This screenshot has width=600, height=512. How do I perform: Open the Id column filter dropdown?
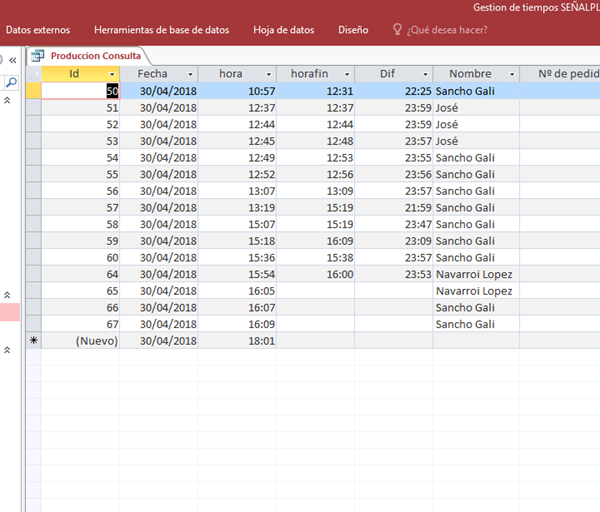click(x=112, y=75)
